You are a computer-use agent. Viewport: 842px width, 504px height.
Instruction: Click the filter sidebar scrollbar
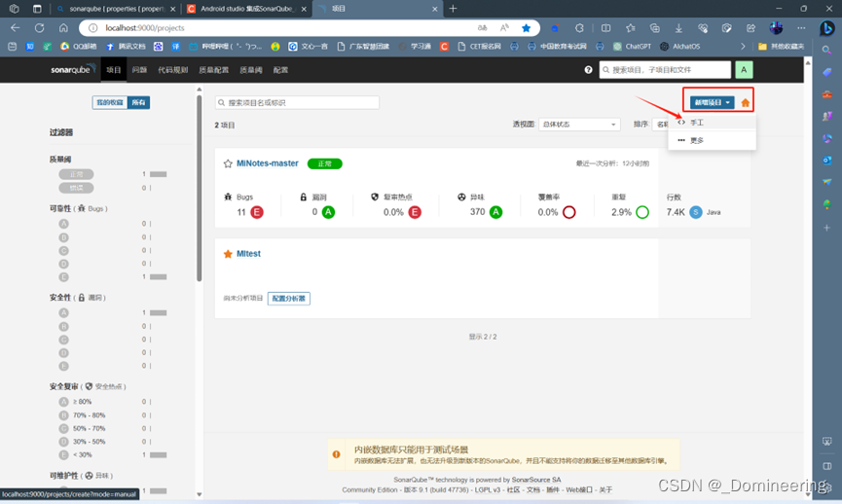point(200,187)
